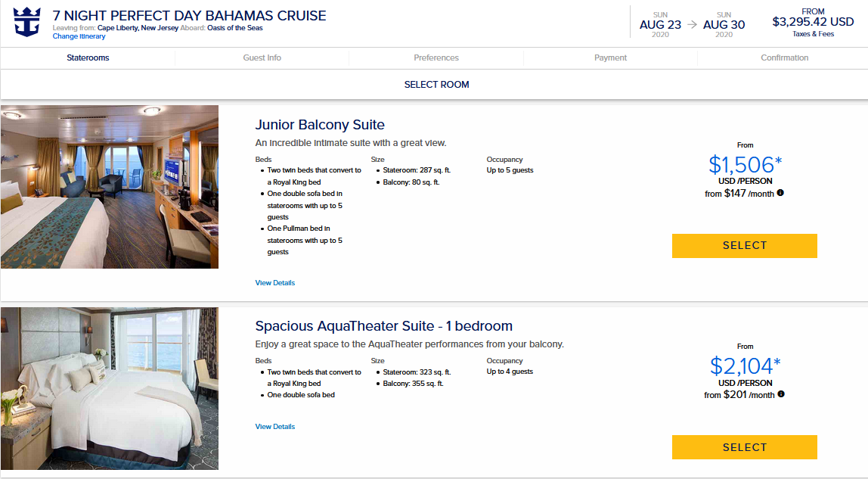Click the Junior Balcony Suite title
868x479 pixels.
click(320, 125)
